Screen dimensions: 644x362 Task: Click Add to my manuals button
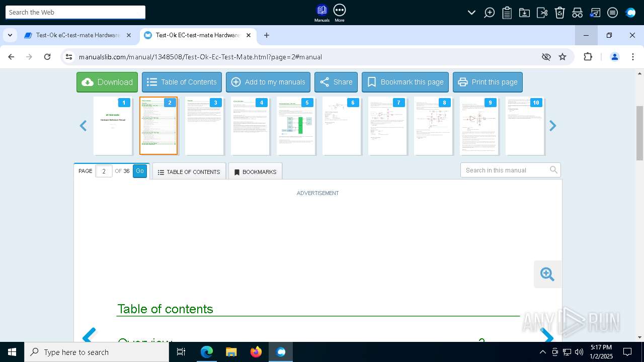pyautogui.click(x=268, y=82)
